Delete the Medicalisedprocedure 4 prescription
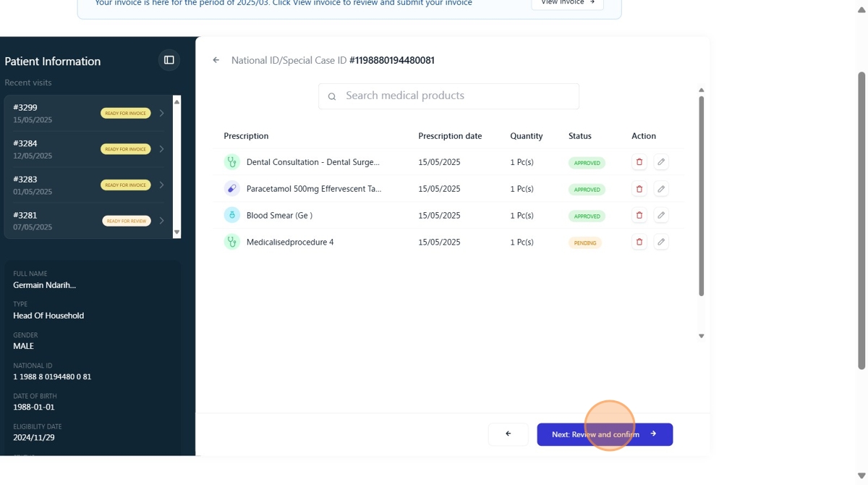Image resolution: width=868 pixels, height=485 pixels. click(x=639, y=242)
